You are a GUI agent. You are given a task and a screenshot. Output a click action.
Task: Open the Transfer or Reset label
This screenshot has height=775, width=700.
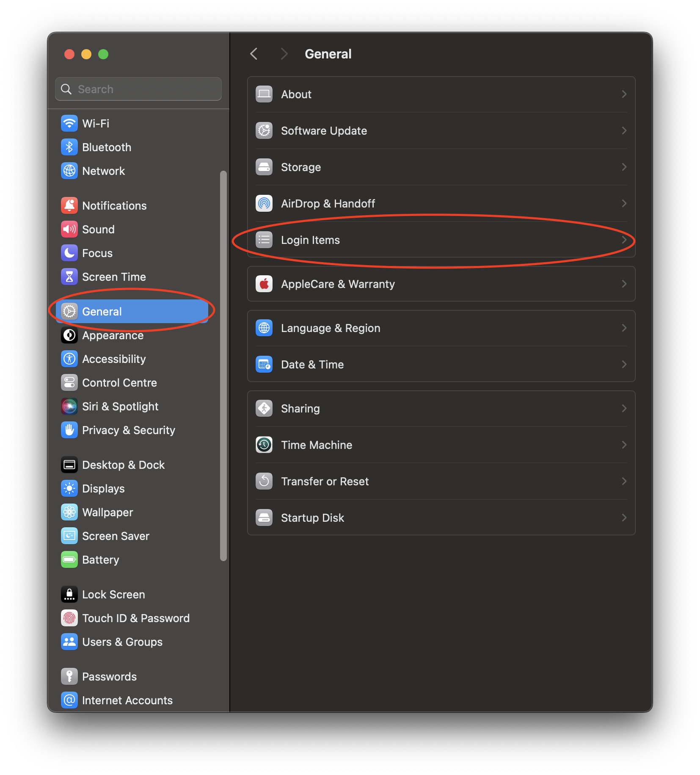click(325, 482)
